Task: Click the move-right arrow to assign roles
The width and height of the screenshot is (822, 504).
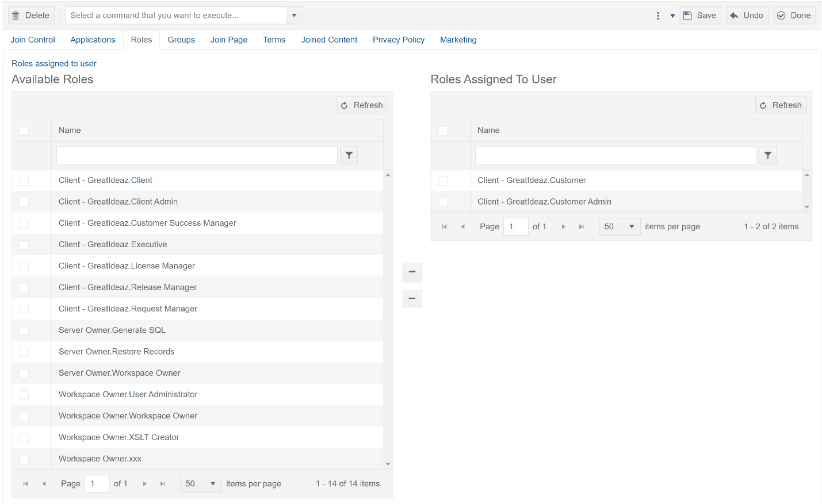Action: [412, 271]
